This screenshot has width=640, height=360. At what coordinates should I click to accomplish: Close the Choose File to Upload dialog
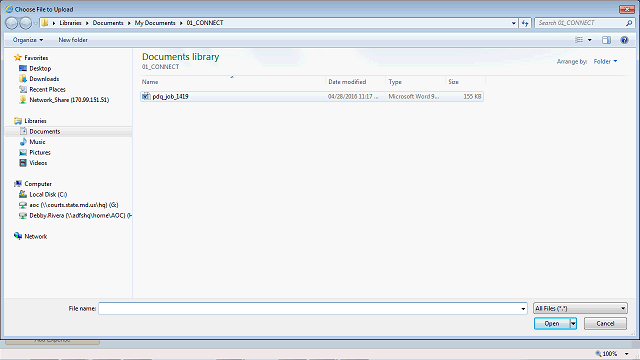[x=627, y=9]
